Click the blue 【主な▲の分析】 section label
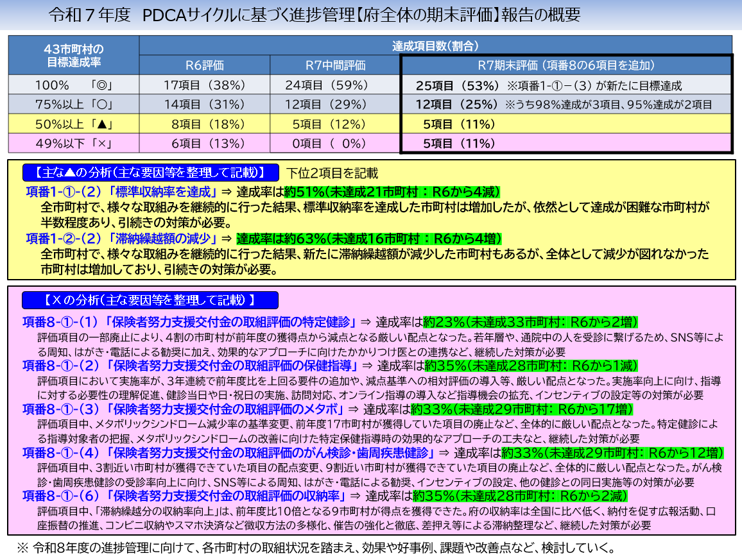The width and height of the screenshot is (742, 560). tap(151, 173)
